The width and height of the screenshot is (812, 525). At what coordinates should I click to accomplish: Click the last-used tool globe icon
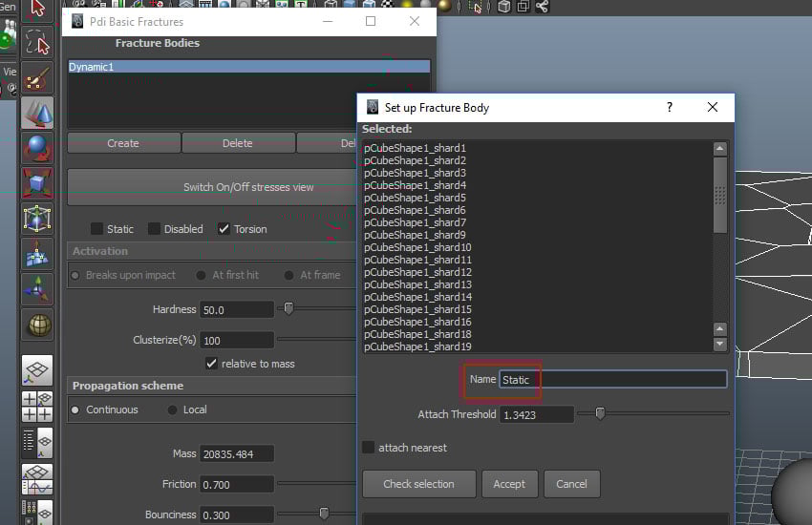click(37, 325)
